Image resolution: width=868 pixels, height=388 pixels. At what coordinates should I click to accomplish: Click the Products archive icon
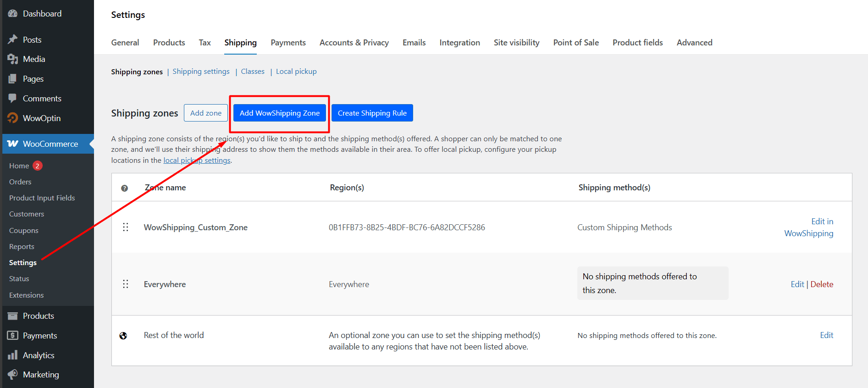12,316
